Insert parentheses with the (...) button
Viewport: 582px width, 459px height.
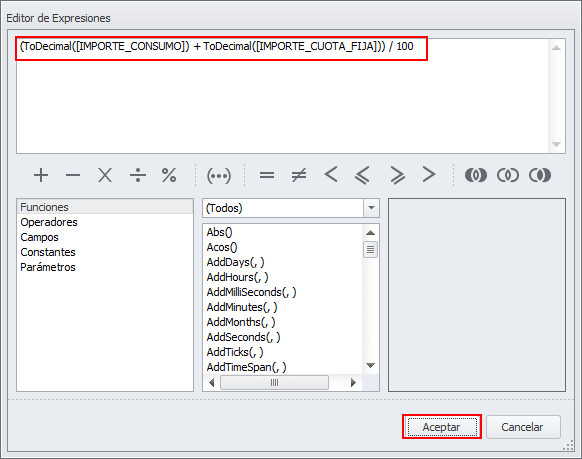[219, 176]
